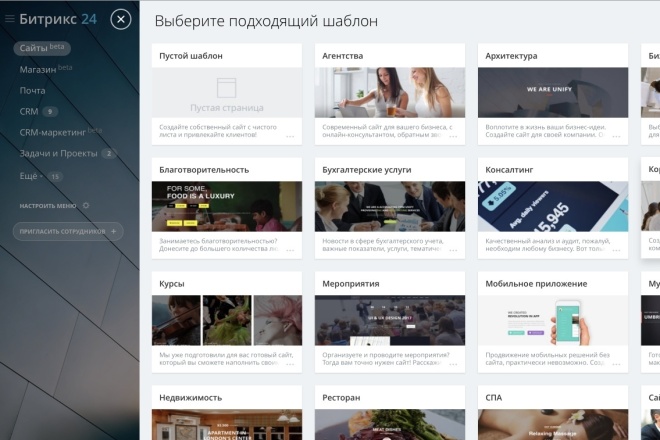Expand the Ещё dropdown menu
Viewport: 660px width, 440px height.
(x=31, y=176)
